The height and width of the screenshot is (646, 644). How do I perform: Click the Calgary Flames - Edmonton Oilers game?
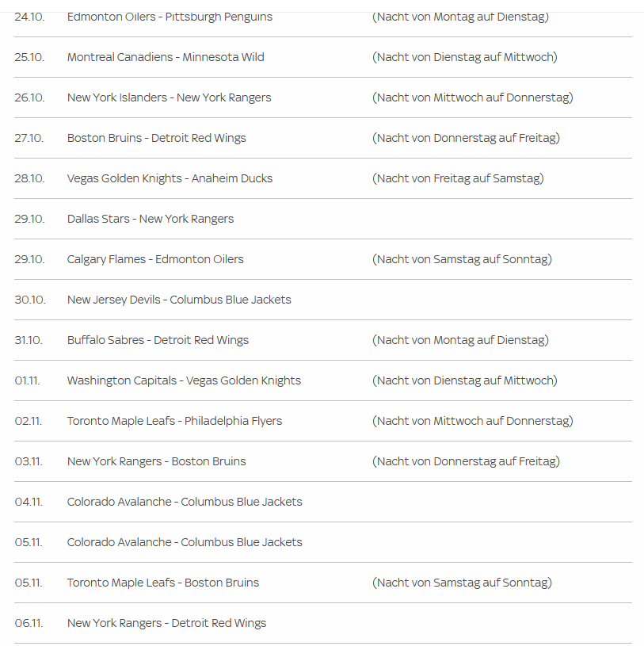(155, 259)
